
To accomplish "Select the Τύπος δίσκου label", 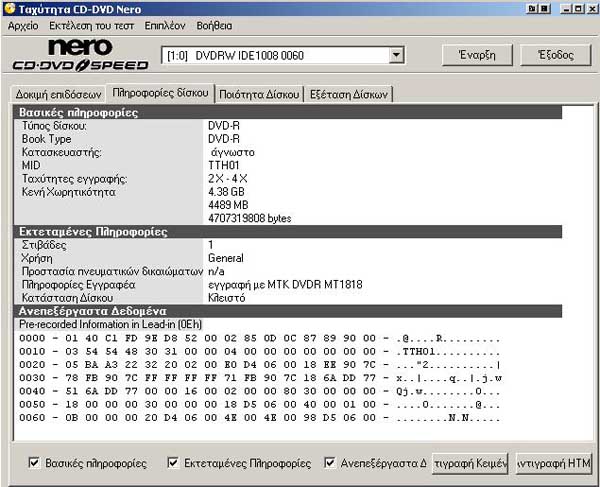I will click(x=54, y=126).
